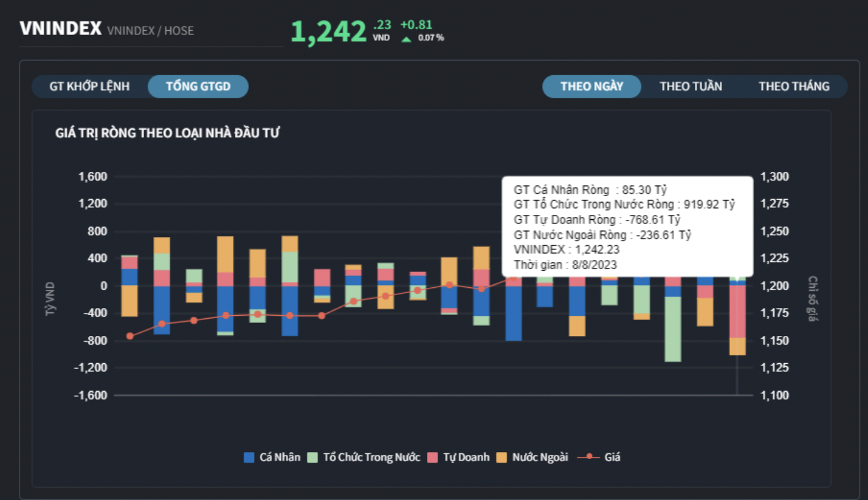Click tooltip line GT Tổ Chức Trong Nước Ròng

click(x=624, y=204)
